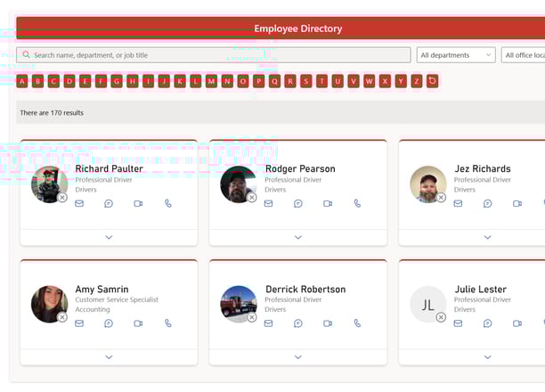Click the Employee Directory header title
This screenshot has height=392, width=545.
click(297, 29)
